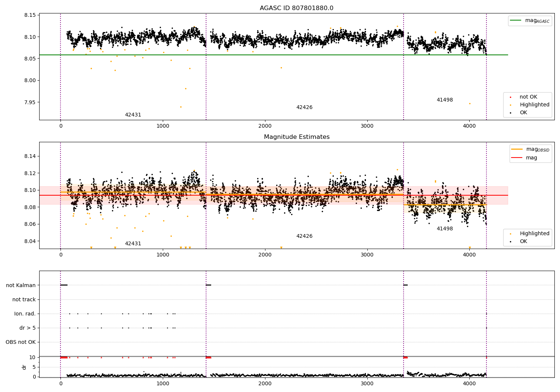Click the 41498 observation label in the middle plot
The image size is (560, 392).
tap(445, 229)
